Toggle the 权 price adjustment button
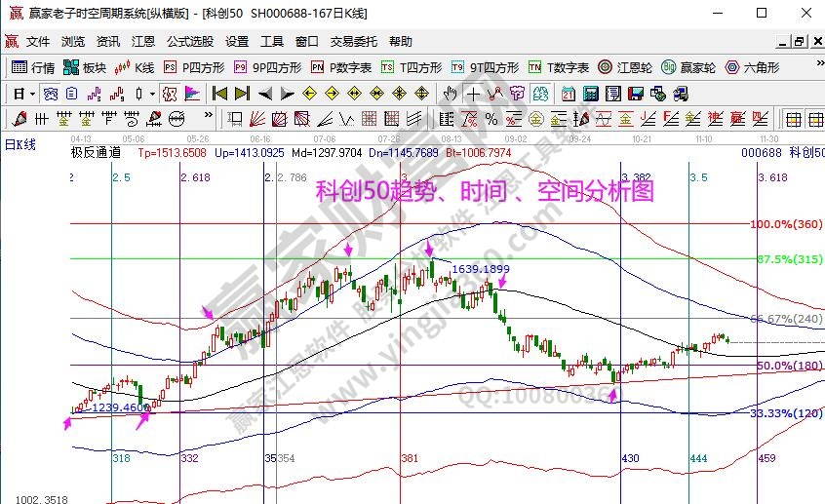This screenshot has width=825, height=504. tap(515, 94)
